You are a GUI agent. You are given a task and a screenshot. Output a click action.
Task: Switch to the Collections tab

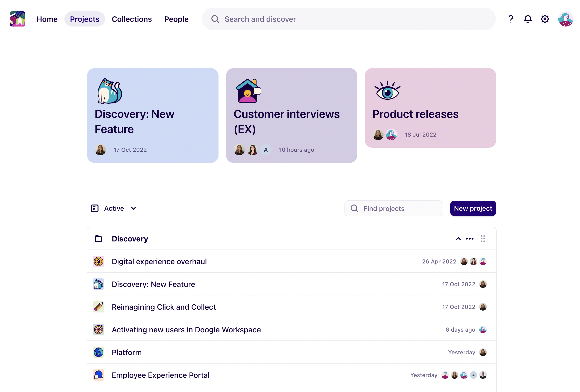(132, 19)
